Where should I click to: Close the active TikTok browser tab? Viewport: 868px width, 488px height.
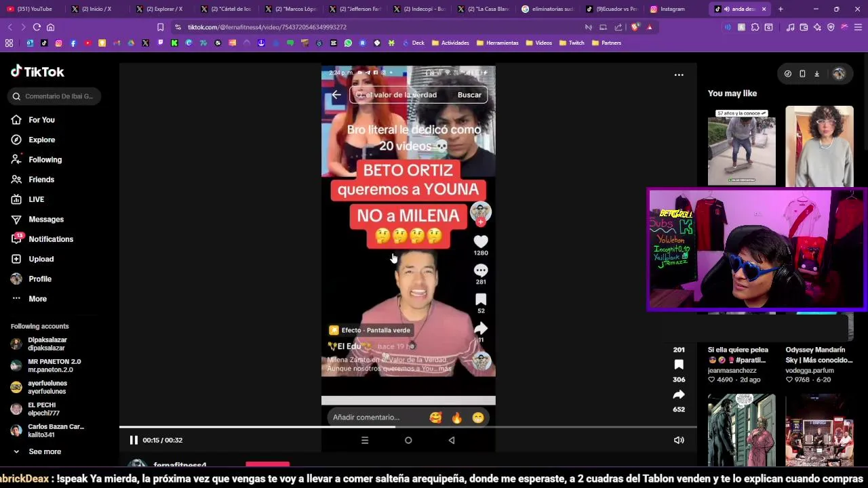coord(764,9)
